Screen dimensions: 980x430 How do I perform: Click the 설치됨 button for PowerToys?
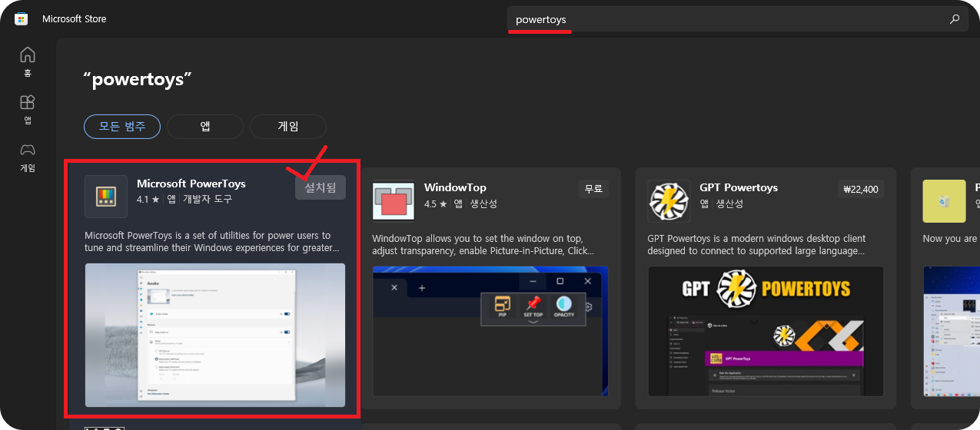pos(321,187)
